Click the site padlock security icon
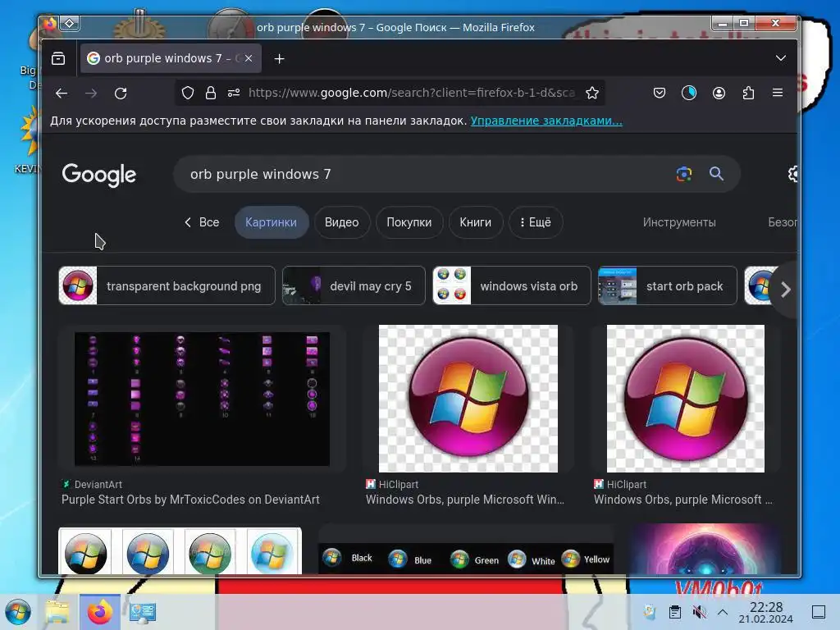The image size is (840, 630). tap(211, 93)
